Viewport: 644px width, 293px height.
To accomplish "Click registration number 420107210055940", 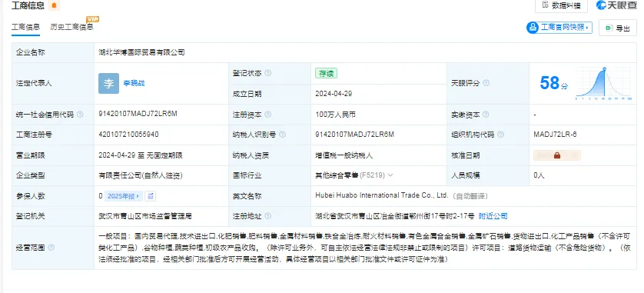I will [128, 135].
